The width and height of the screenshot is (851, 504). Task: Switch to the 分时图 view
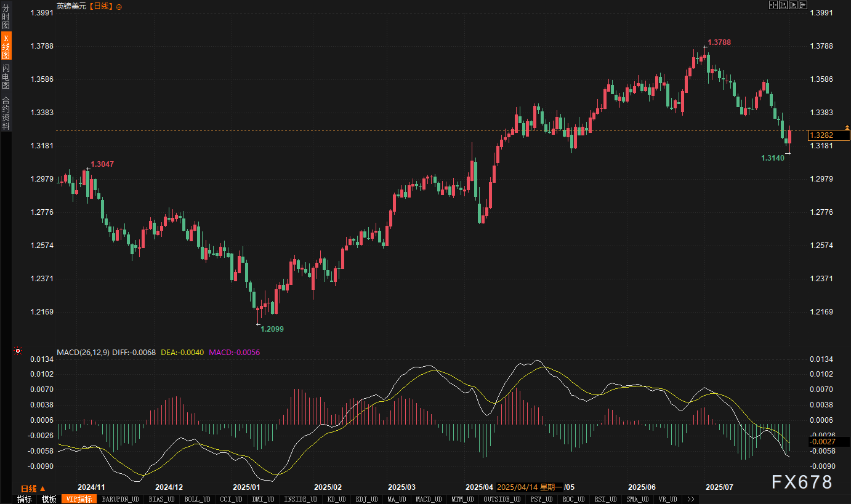[6, 17]
